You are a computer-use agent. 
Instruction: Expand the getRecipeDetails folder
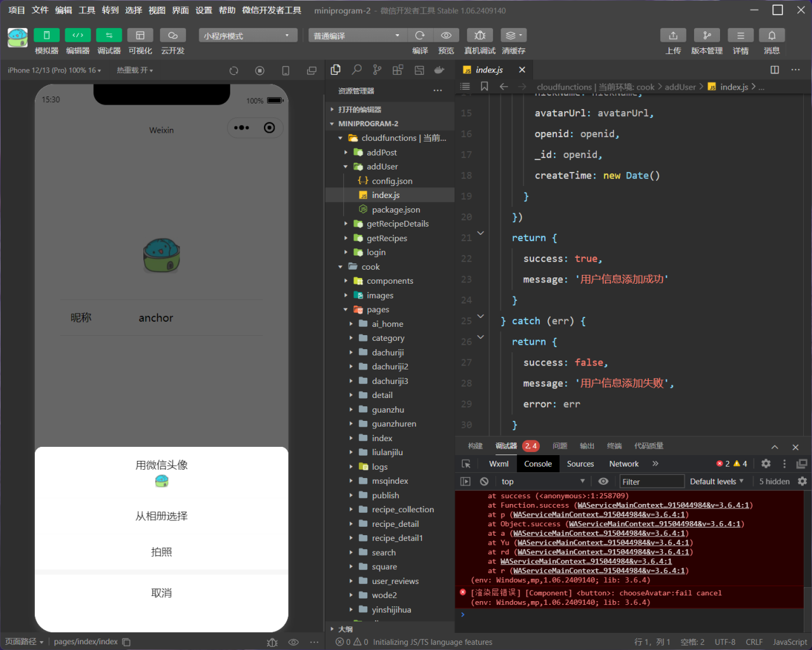pyautogui.click(x=390, y=223)
